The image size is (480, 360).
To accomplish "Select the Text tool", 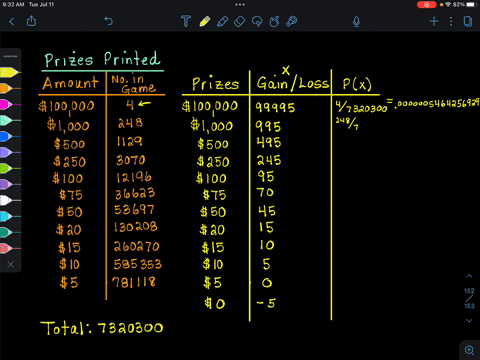I will pos(186,21).
